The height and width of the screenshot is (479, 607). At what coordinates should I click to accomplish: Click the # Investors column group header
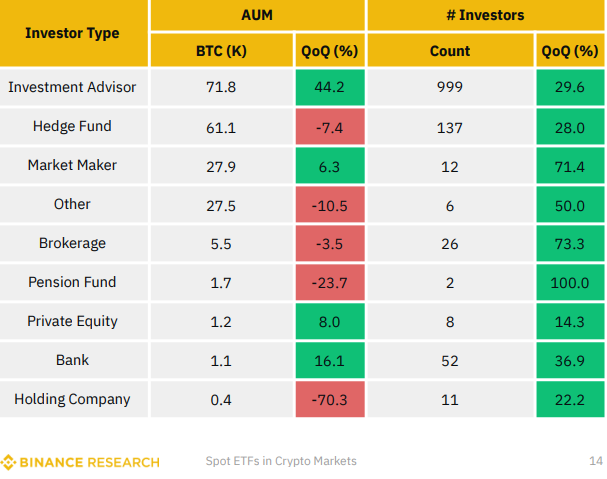(x=485, y=15)
